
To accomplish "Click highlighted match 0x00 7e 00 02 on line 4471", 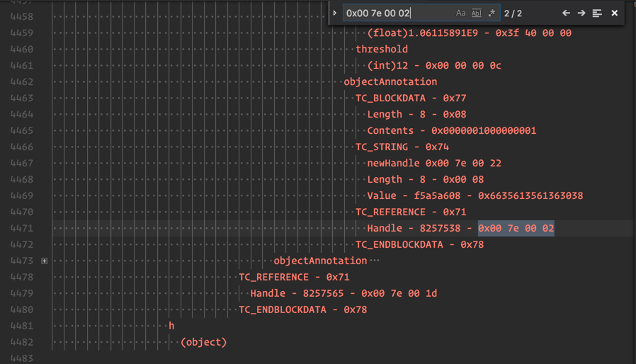I will point(516,228).
